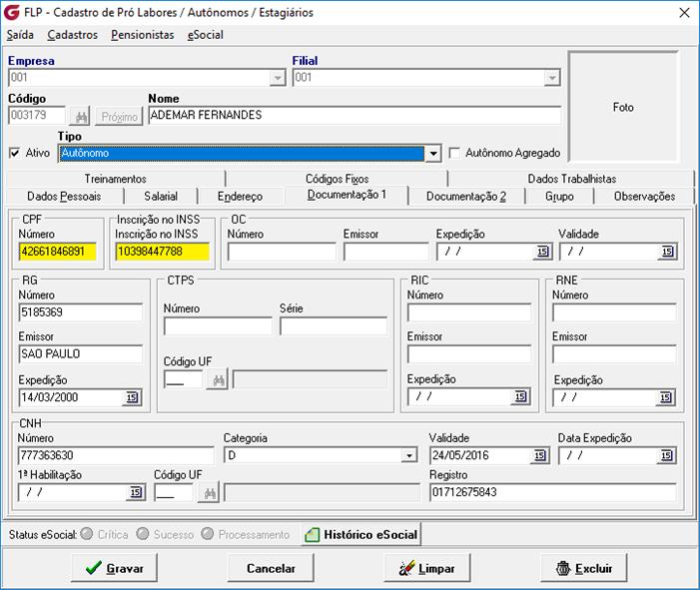Click the RIC Número field
The width and height of the screenshot is (700, 590).
[469, 312]
